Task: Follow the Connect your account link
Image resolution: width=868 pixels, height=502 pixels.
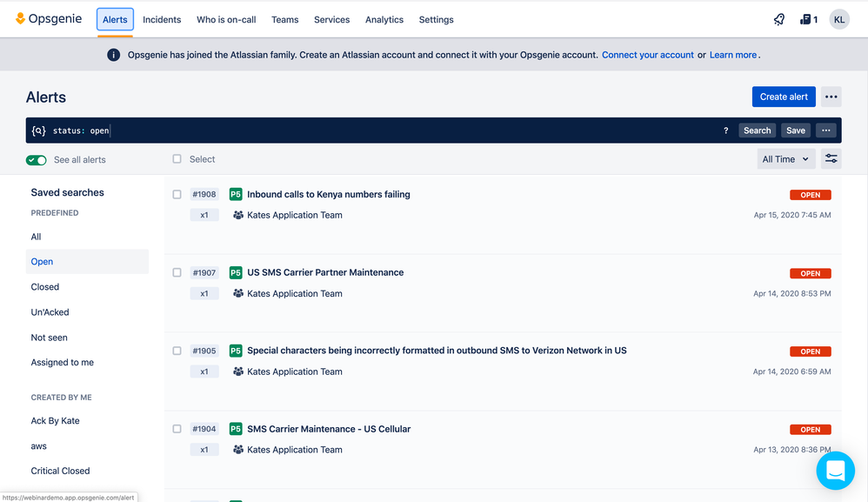Action: click(x=647, y=54)
